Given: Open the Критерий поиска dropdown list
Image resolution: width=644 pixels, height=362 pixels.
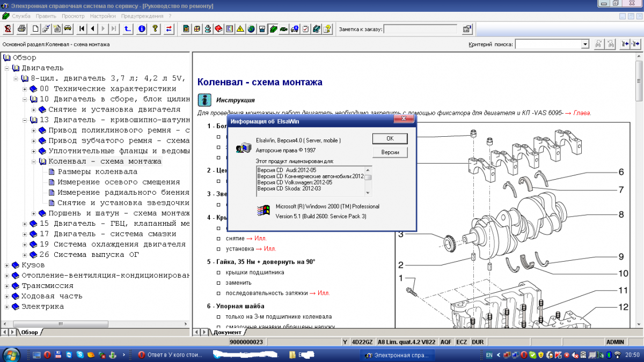Looking at the screenshot, I should [x=585, y=44].
